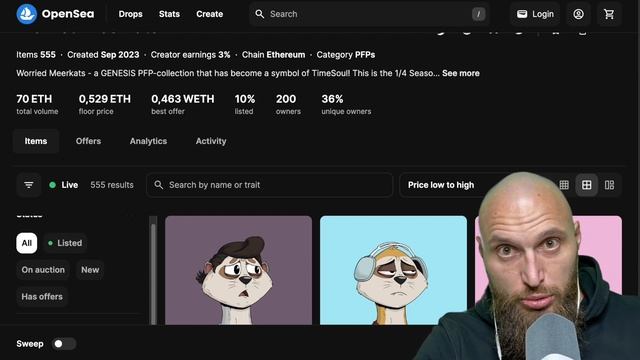This screenshot has width=640, height=360.
Task: Expand description with See more
Action: click(460, 73)
